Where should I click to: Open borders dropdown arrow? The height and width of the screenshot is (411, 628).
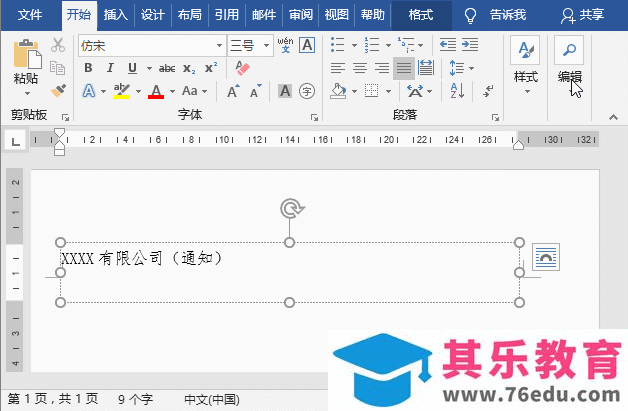click(x=388, y=91)
